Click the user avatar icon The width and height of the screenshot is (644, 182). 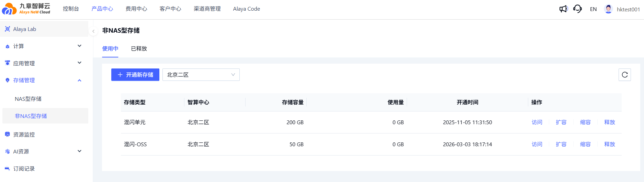(608, 9)
